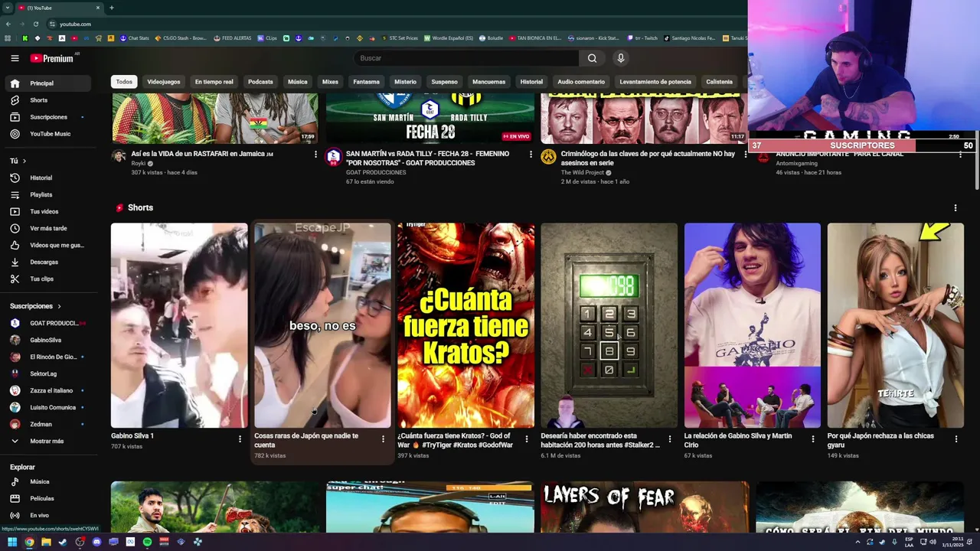The image size is (980, 551).
Task: Select the Videojuegos filter chip
Action: coord(164,82)
